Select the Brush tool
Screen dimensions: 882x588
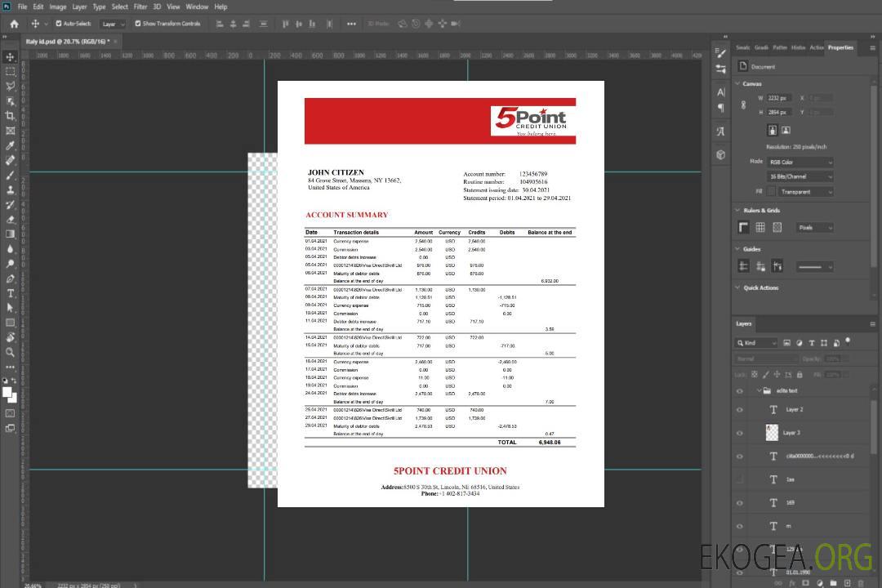coord(10,175)
